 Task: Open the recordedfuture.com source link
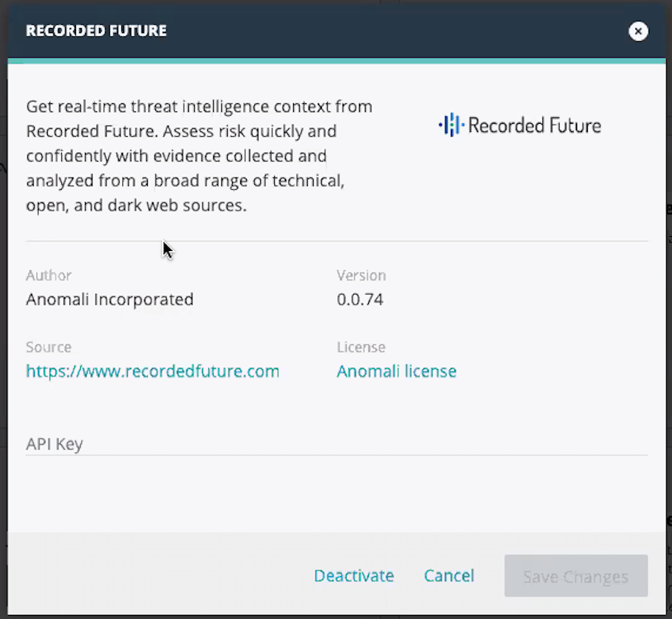pyautogui.click(x=153, y=371)
